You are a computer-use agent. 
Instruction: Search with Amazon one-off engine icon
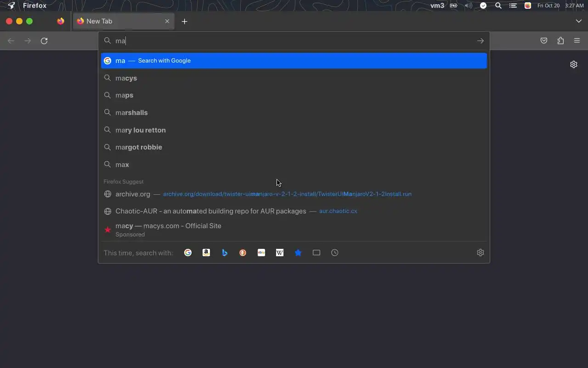point(206,253)
